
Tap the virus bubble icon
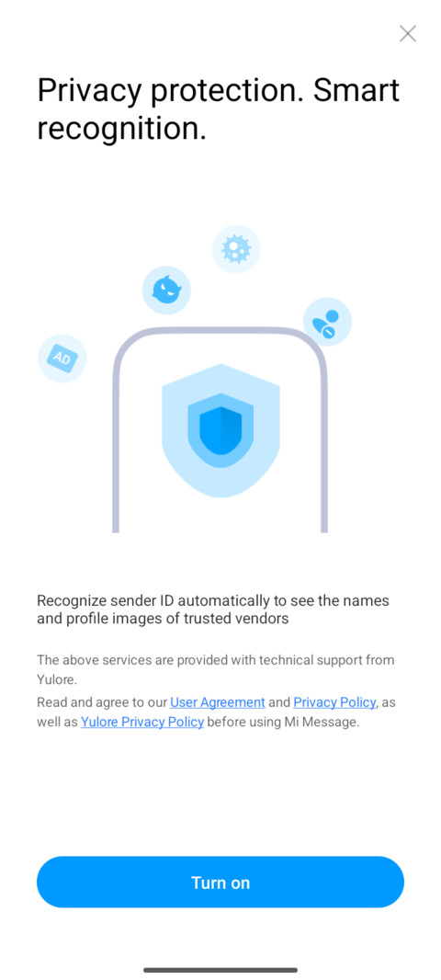[x=236, y=249]
